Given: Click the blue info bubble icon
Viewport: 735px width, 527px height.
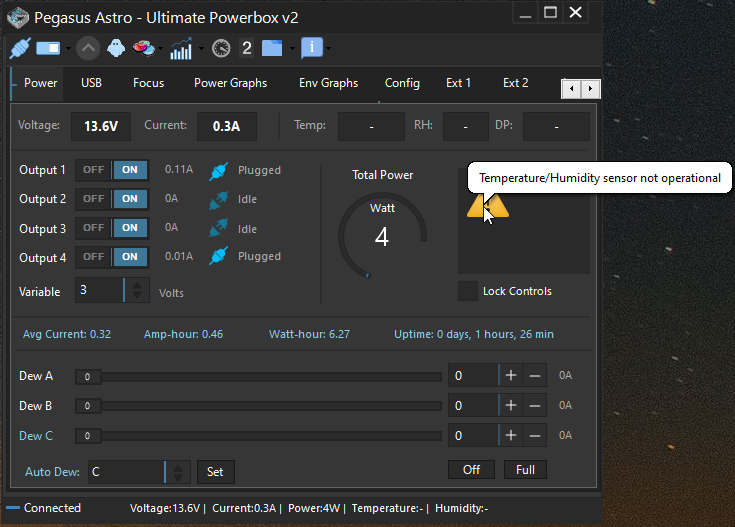Looking at the screenshot, I should [312, 48].
